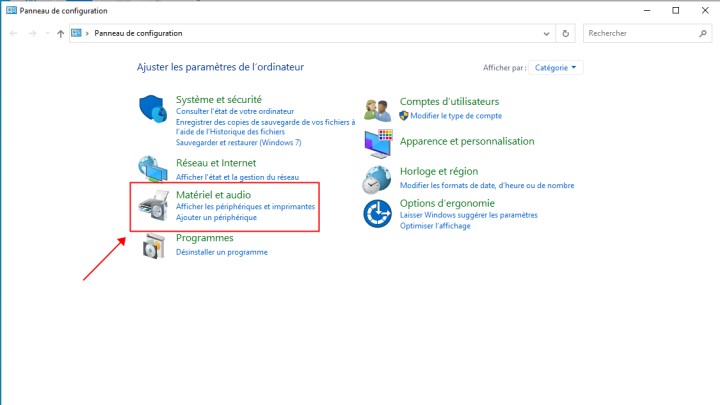Click Sauvegarder et restaurer (Windows 7)

tap(238, 142)
